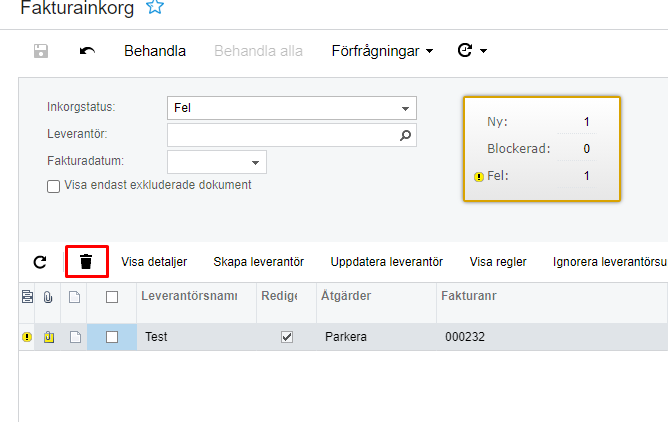668x422 pixels.
Task: Open the Test row's attached files icon
Action: pos(48,337)
